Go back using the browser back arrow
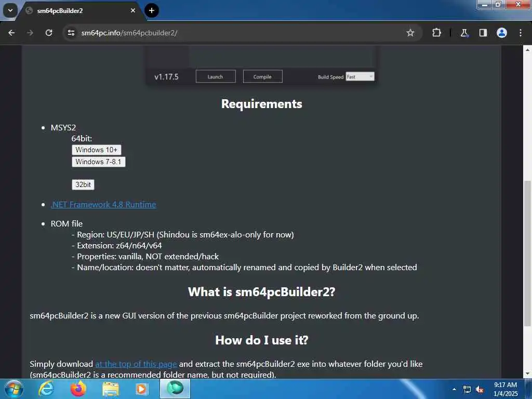The width and height of the screenshot is (532, 399). (x=11, y=33)
